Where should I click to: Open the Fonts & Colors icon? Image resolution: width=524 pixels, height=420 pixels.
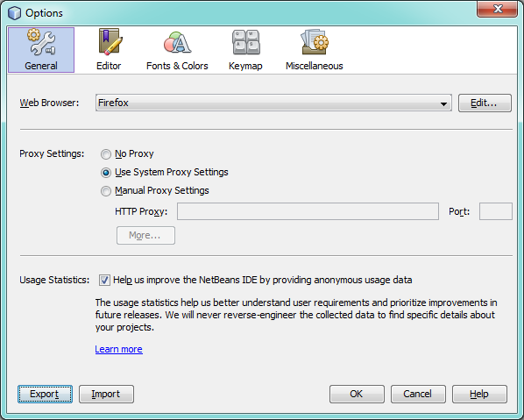pos(177,42)
